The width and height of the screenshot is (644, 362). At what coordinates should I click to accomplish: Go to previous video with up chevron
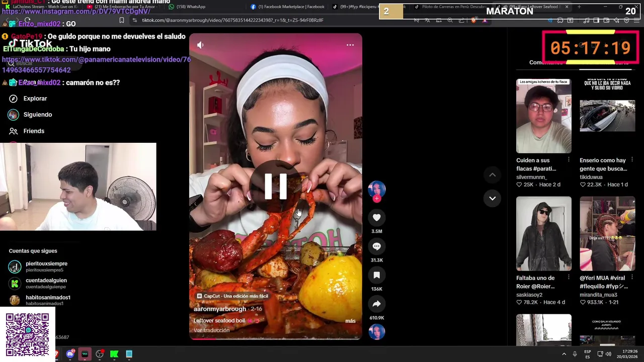(x=493, y=174)
